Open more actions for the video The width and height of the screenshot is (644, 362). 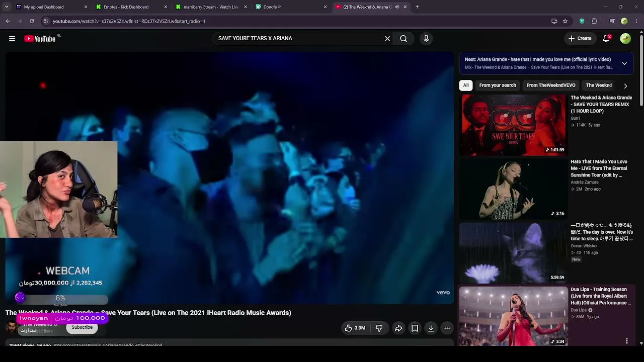pyautogui.click(x=447, y=328)
